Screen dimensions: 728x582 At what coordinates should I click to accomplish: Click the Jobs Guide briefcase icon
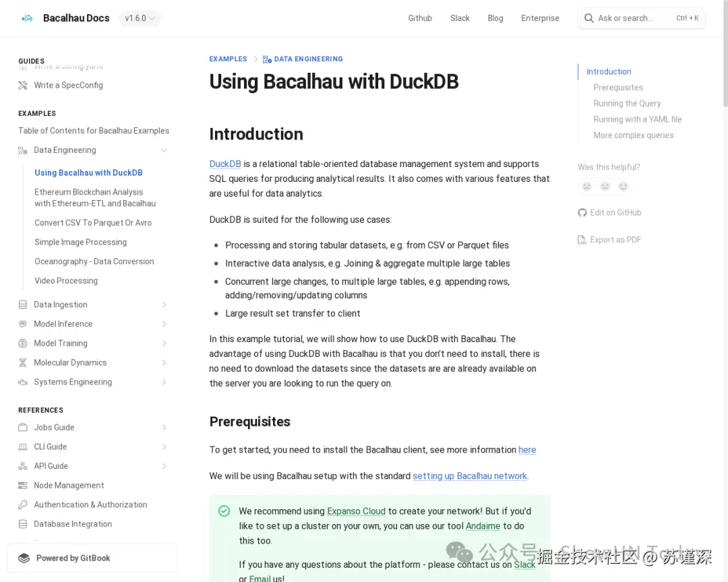pos(23,427)
